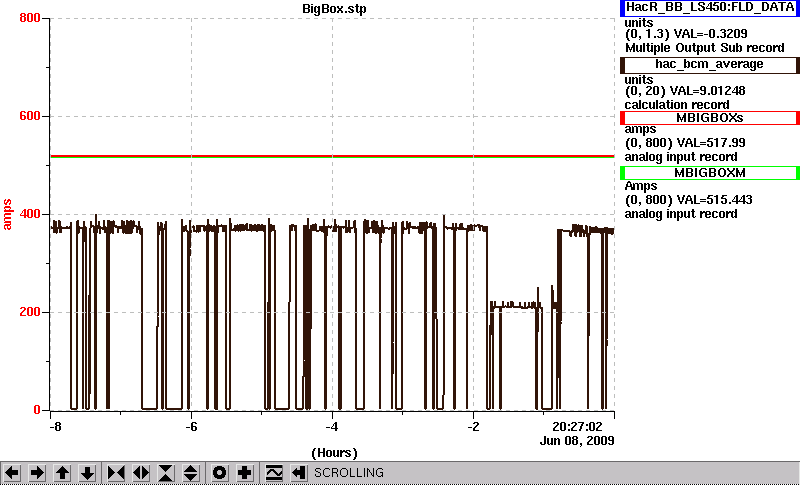Viewport: 800px width, 485px height.
Task: Click the 20:27:02 timestamp on the axis
Action: 577,426
